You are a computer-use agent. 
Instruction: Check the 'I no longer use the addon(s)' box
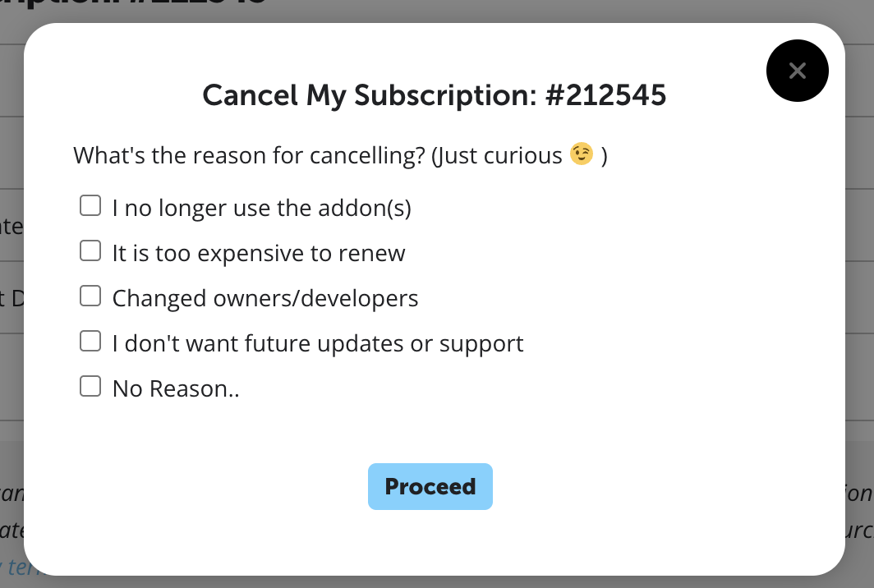tap(90, 206)
